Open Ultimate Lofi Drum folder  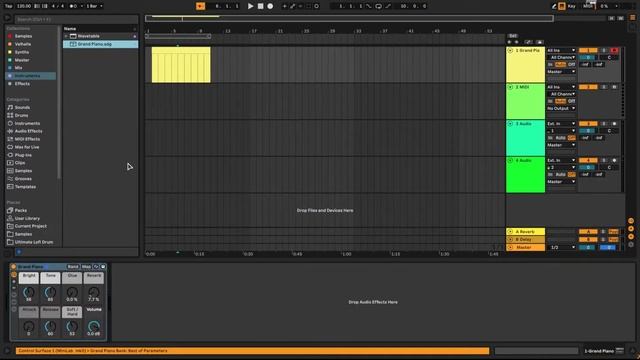coord(34,242)
